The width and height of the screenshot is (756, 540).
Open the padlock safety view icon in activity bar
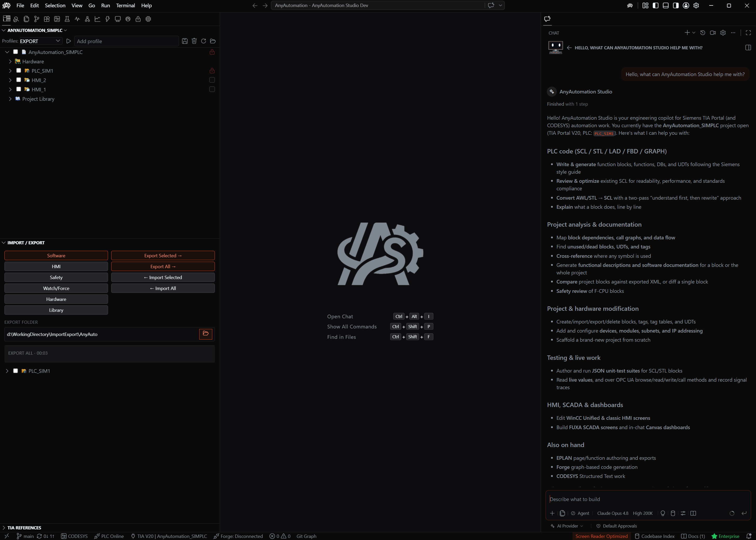coord(138,19)
